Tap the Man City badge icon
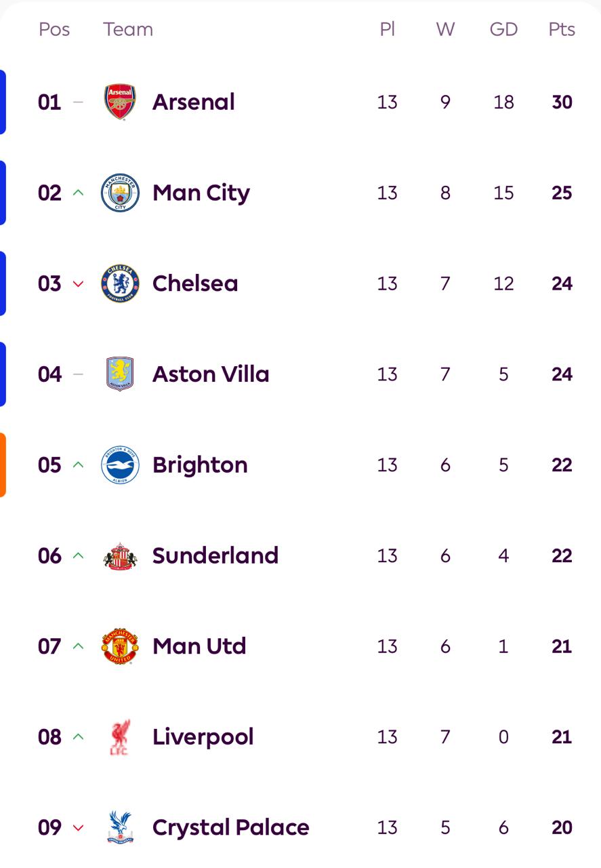The image size is (601, 868). [120, 193]
